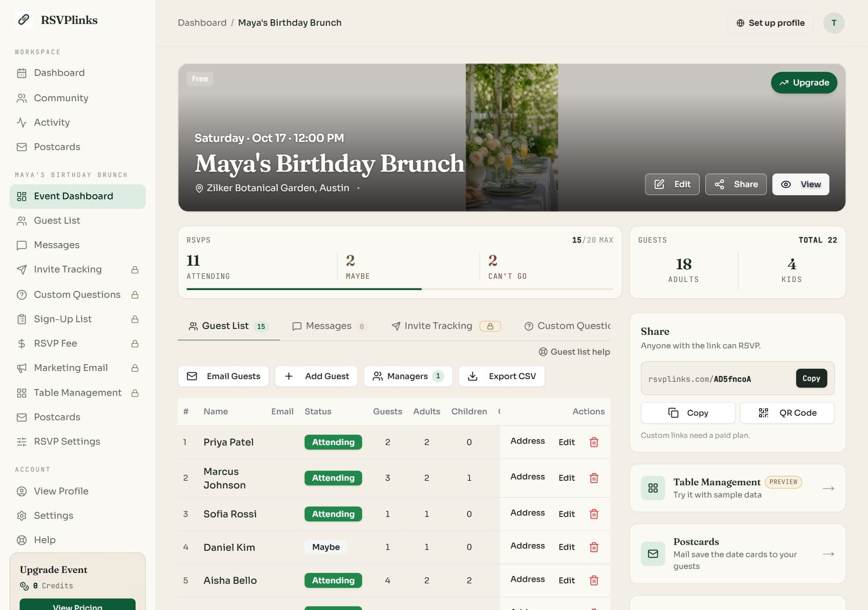This screenshot has height=610, width=868.
Task: Delete Daniel Kim with trash icon
Action: 594,547
